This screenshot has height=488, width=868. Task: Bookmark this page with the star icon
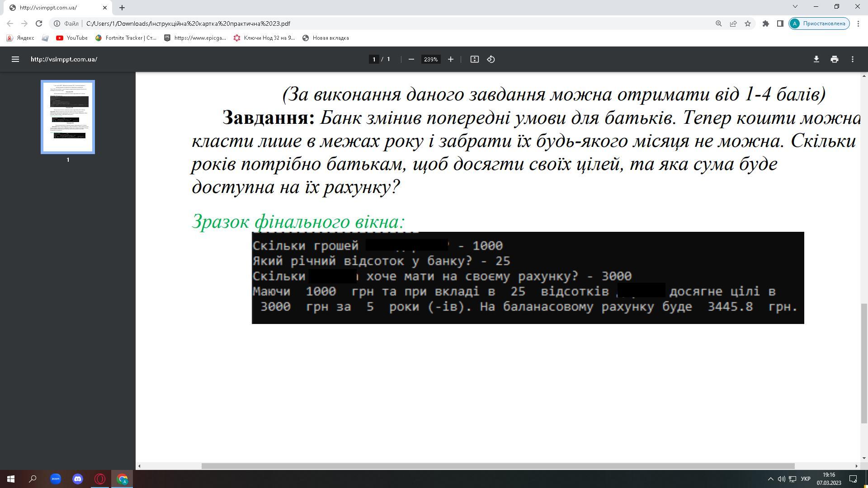click(x=748, y=23)
